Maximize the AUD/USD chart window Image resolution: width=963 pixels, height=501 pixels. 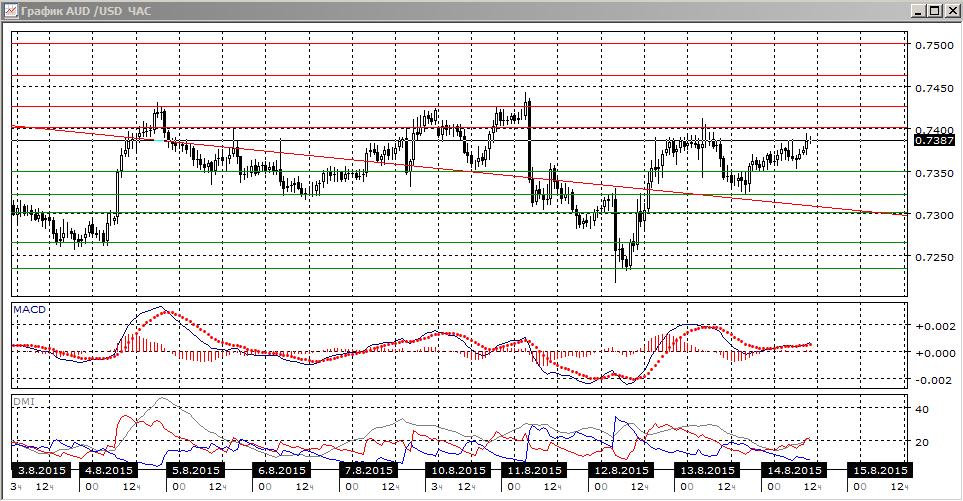[934, 11]
